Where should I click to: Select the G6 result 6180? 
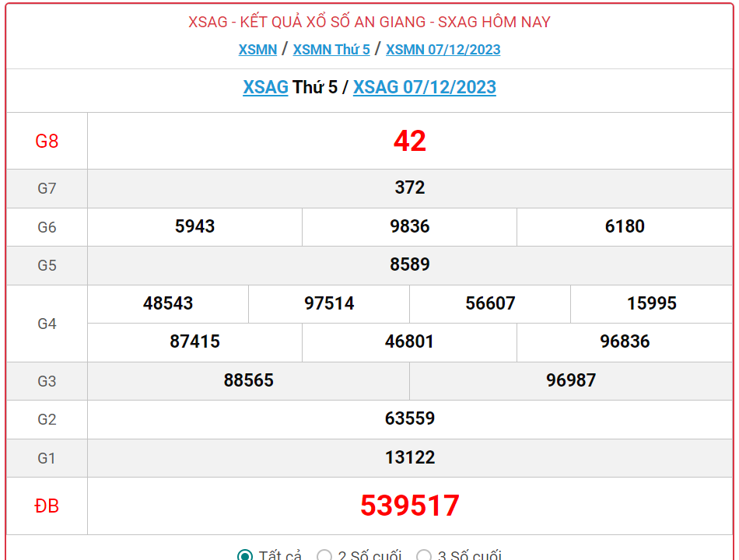625,226
